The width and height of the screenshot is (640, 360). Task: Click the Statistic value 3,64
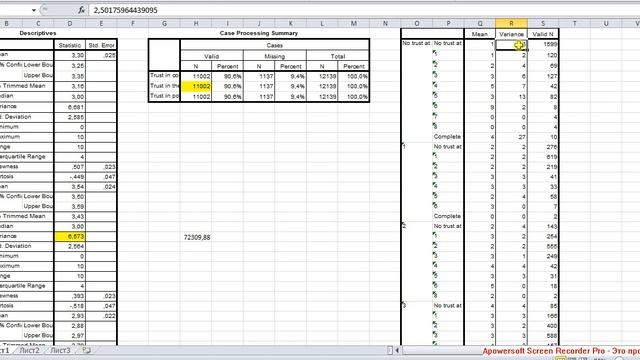pyautogui.click(x=70, y=187)
